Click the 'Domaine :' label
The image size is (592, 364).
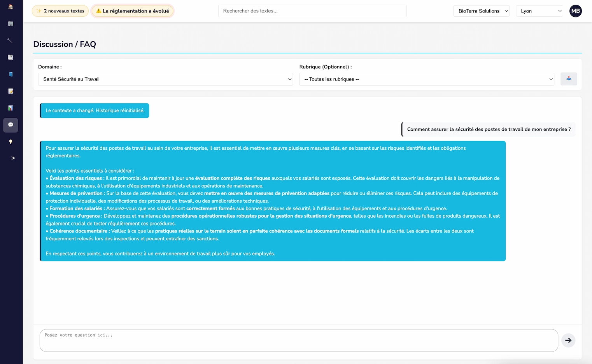click(x=50, y=67)
